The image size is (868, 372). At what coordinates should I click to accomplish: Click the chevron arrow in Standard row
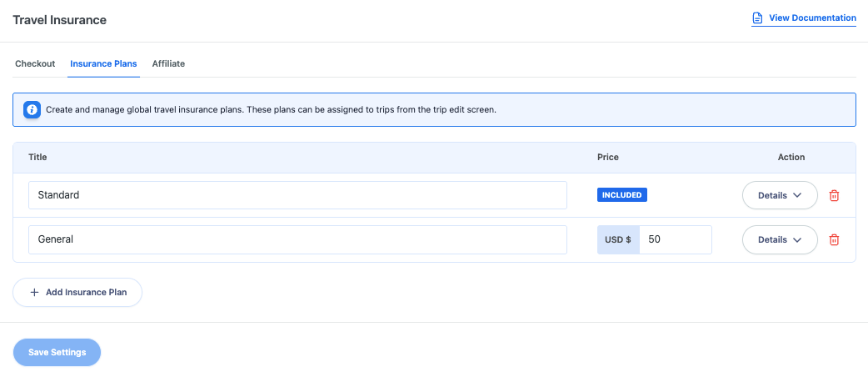[797, 195]
